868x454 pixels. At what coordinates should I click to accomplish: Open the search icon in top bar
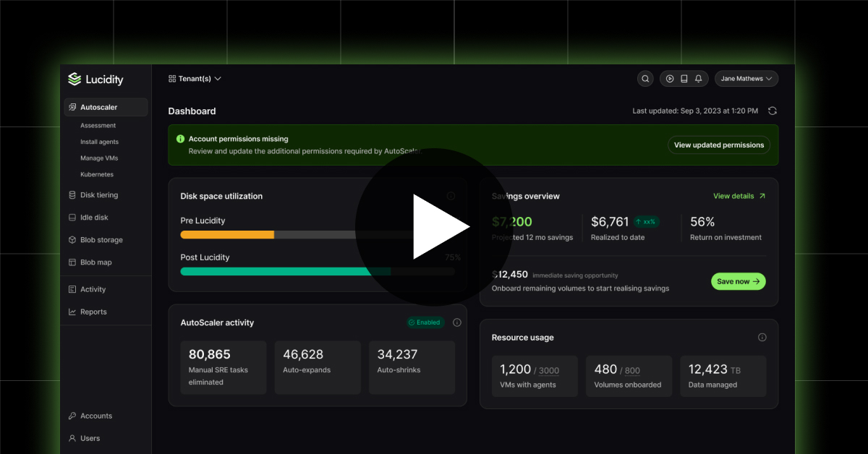point(645,79)
